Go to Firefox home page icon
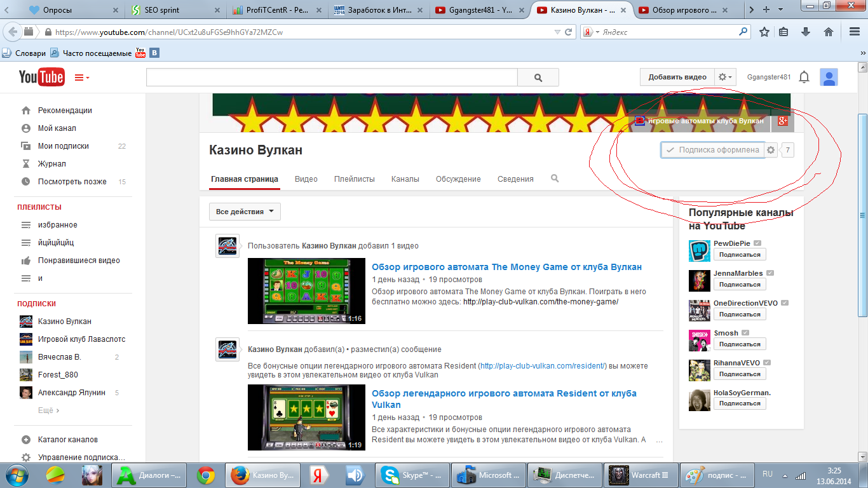 click(x=829, y=32)
